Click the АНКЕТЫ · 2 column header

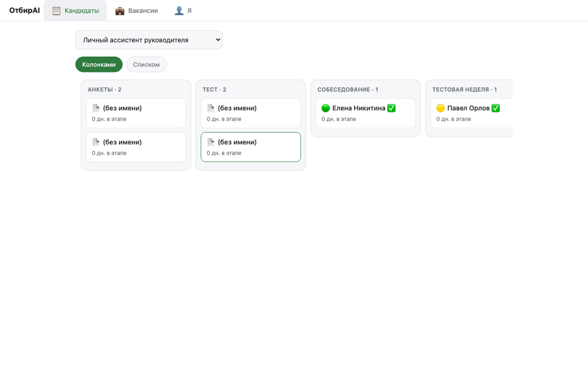click(x=105, y=90)
